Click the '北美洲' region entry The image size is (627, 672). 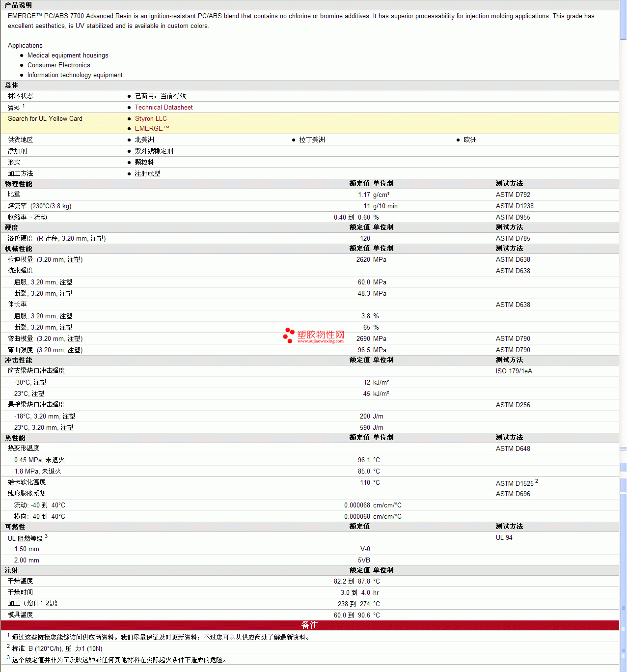[144, 140]
